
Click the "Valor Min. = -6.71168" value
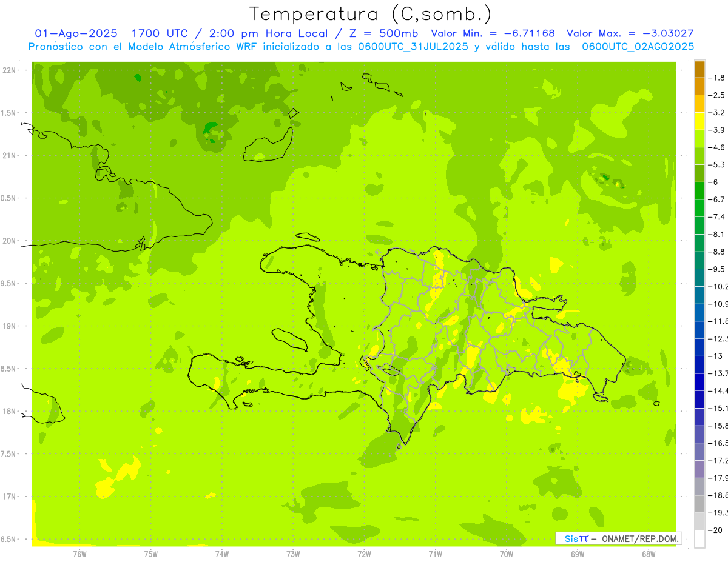[x=493, y=34]
